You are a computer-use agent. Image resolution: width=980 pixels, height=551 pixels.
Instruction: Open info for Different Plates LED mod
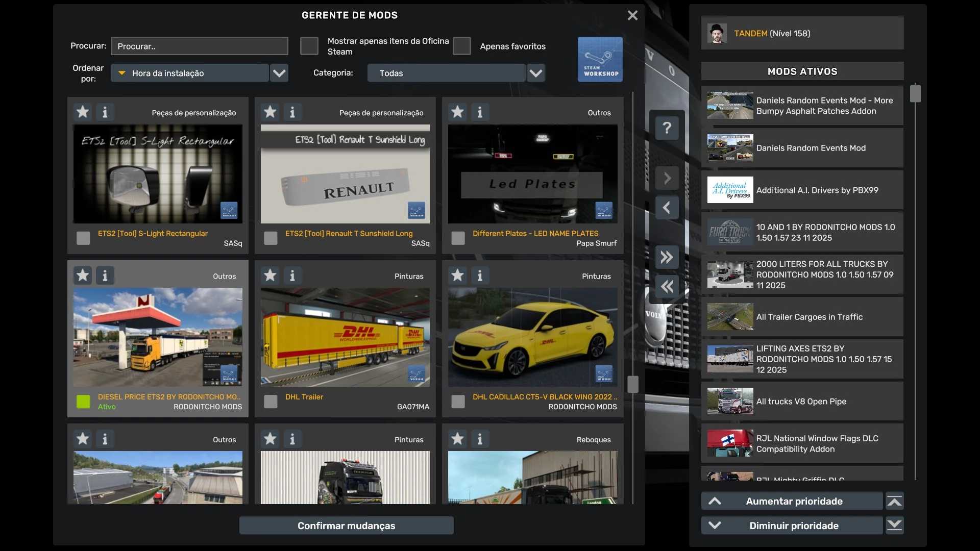click(480, 112)
